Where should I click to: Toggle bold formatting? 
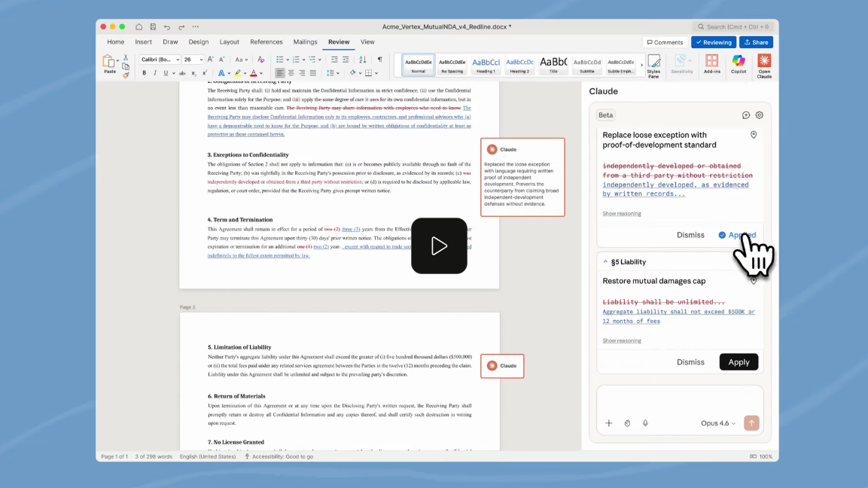pos(144,73)
